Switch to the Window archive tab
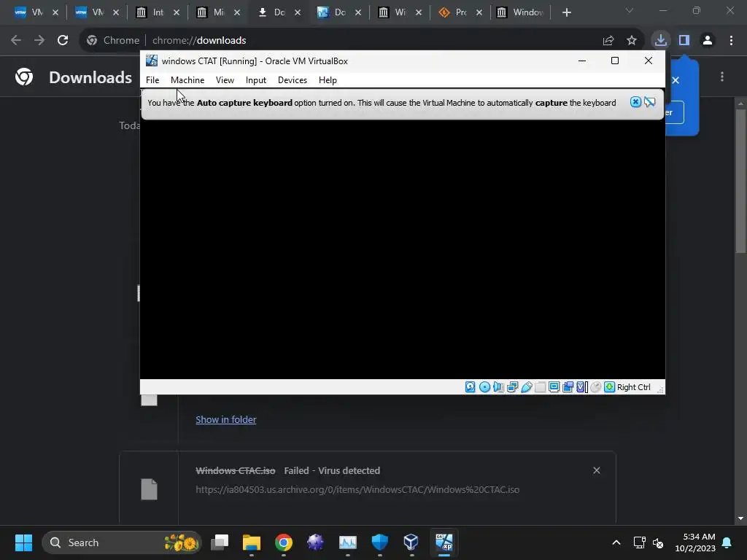 (520, 12)
